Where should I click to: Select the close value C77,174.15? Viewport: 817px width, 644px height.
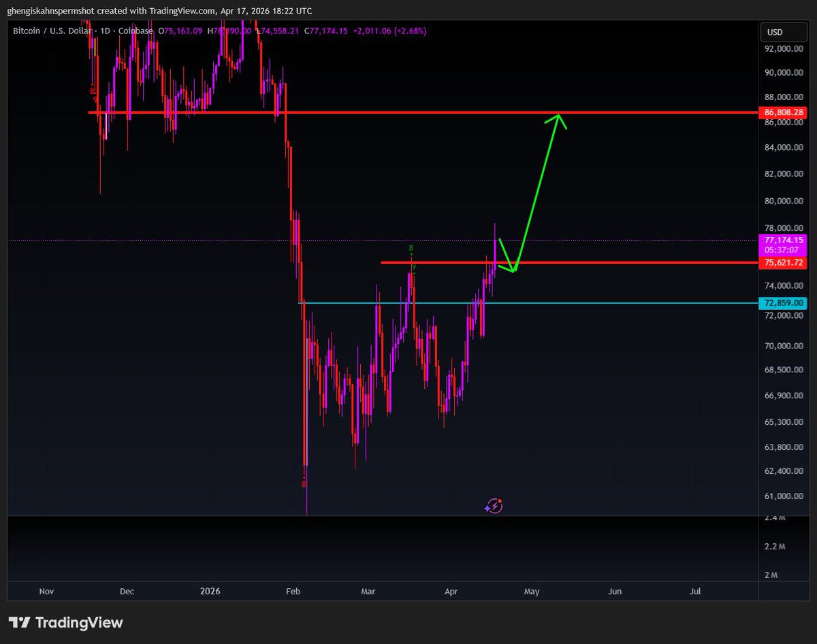coord(325,31)
